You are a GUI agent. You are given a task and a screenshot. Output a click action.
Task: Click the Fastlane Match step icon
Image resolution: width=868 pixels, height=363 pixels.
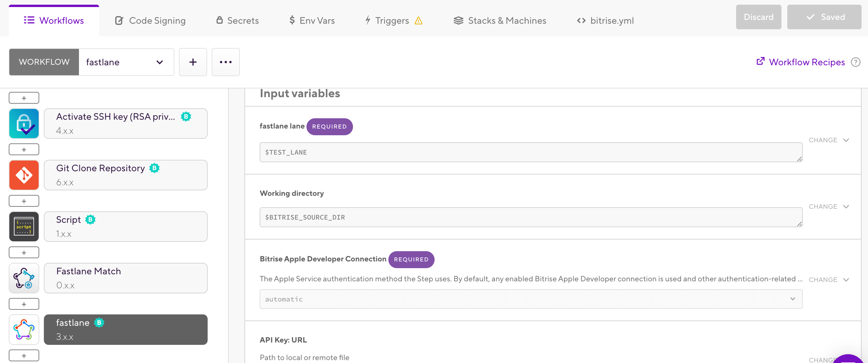coord(24,278)
